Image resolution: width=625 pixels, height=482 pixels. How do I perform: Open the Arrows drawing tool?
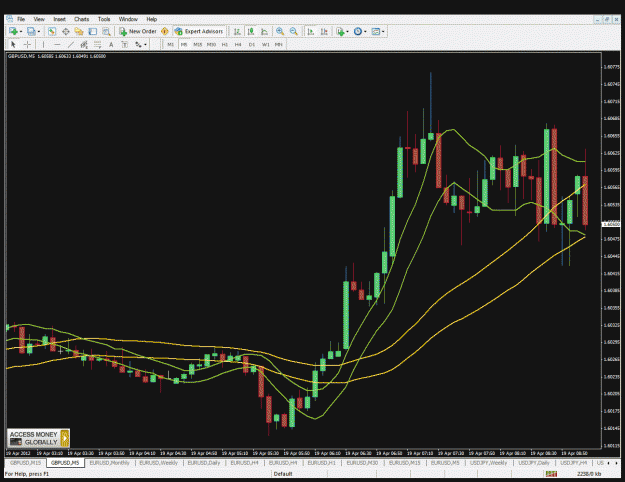(x=138, y=45)
